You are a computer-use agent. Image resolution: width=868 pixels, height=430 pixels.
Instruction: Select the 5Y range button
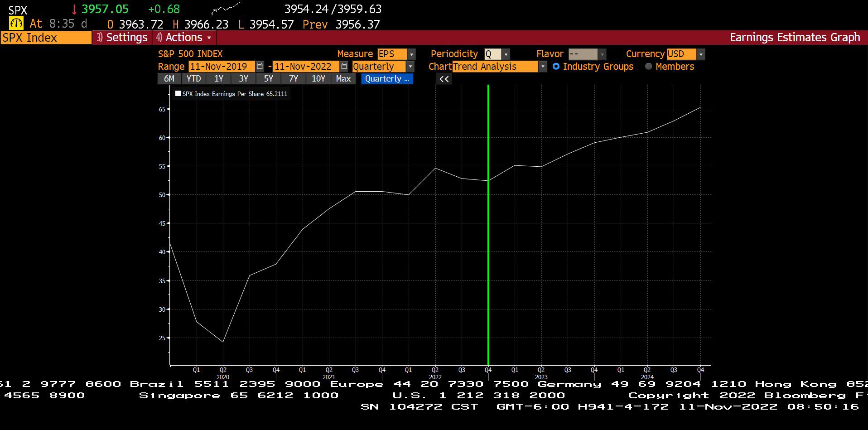pyautogui.click(x=269, y=79)
